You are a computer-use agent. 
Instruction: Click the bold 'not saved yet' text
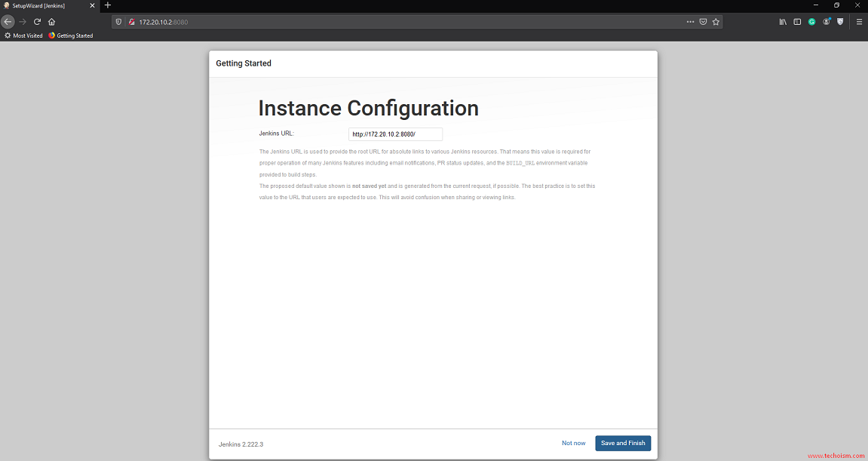pos(370,186)
